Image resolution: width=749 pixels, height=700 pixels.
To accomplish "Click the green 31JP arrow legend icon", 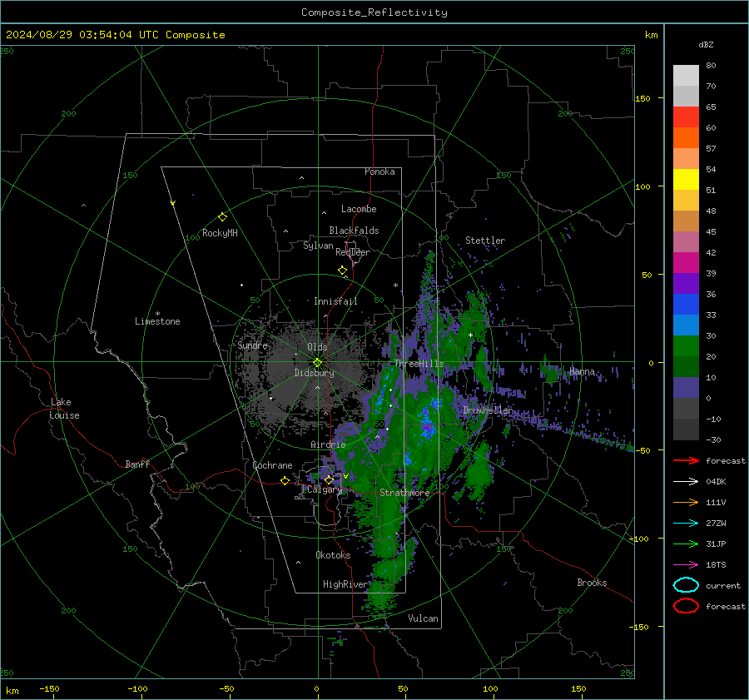I will tap(686, 544).
